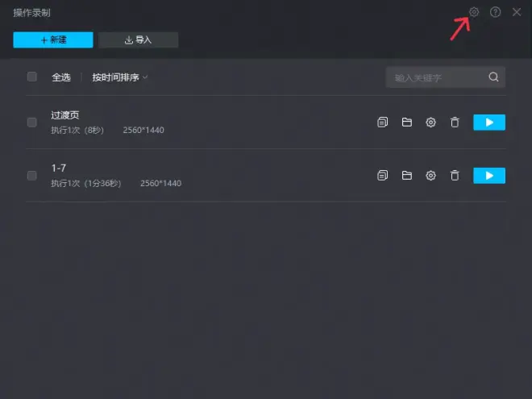Open recorder settings gear in title bar

pyautogui.click(x=474, y=12)
